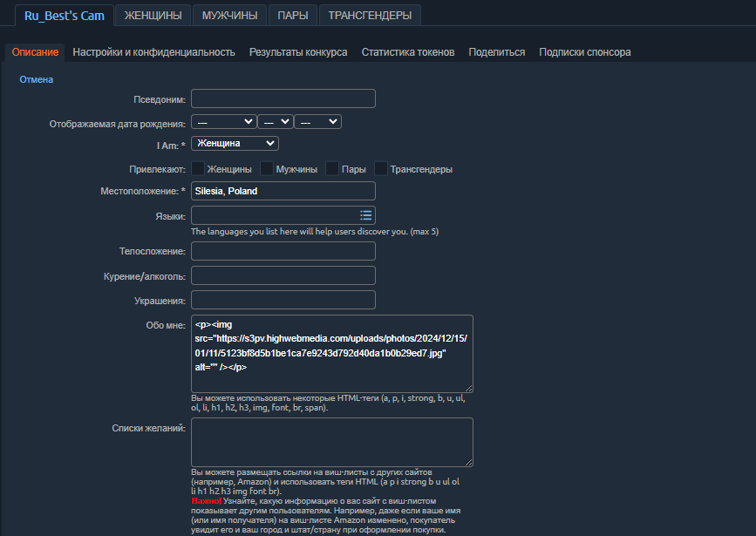The height and width of the screenshot is (536, 756).
Task: Open the Поделиться tab
Action: (497, 51)
